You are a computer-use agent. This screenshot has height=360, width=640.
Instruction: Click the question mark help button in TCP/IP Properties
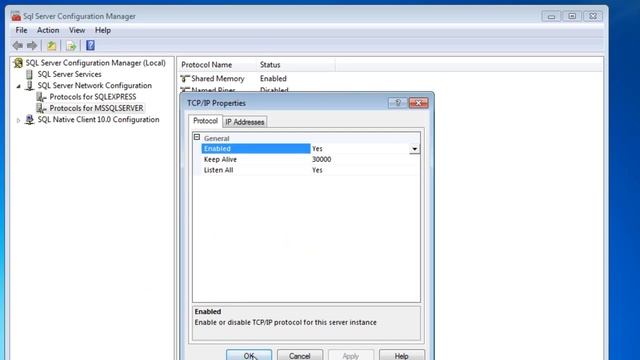(398, 103)
